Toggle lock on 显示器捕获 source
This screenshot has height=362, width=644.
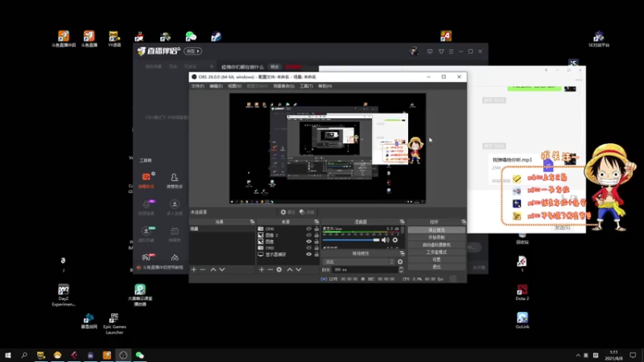316,254
